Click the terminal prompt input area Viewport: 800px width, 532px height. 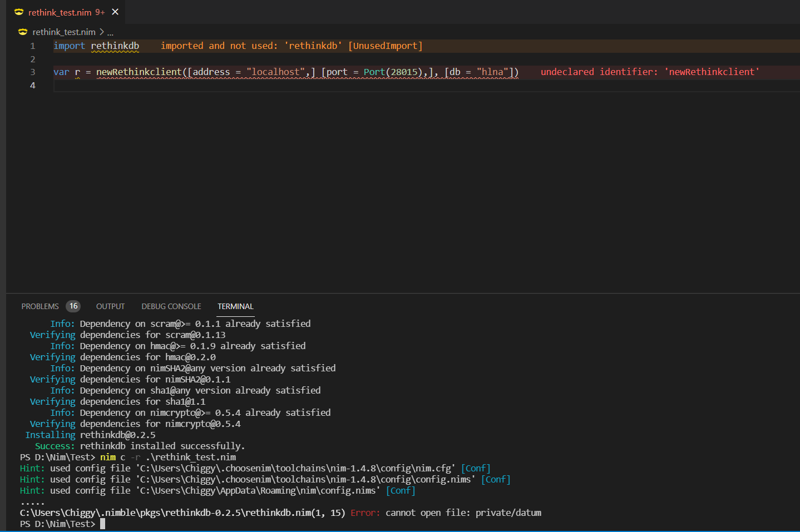(223, 524)
